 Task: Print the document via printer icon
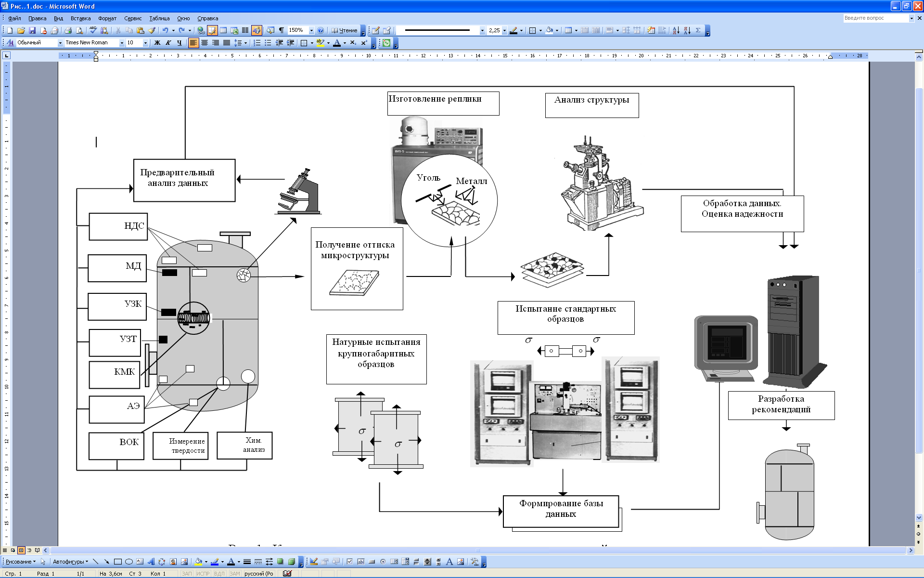(68, 30)
